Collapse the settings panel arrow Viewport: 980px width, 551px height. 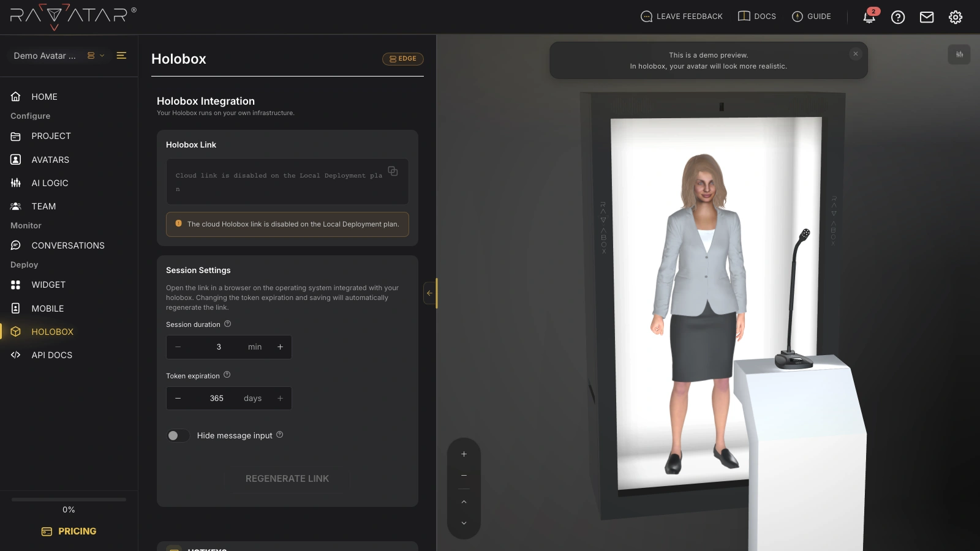[429, 293]
